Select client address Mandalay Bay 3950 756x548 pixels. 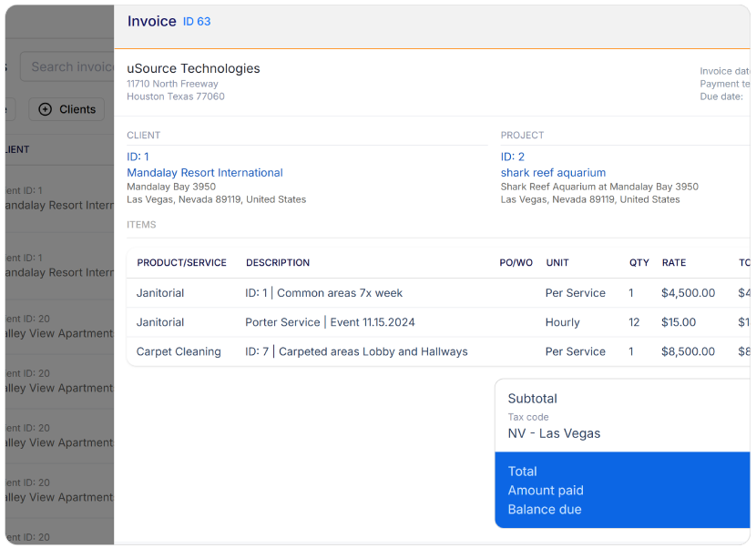point(171,187)
